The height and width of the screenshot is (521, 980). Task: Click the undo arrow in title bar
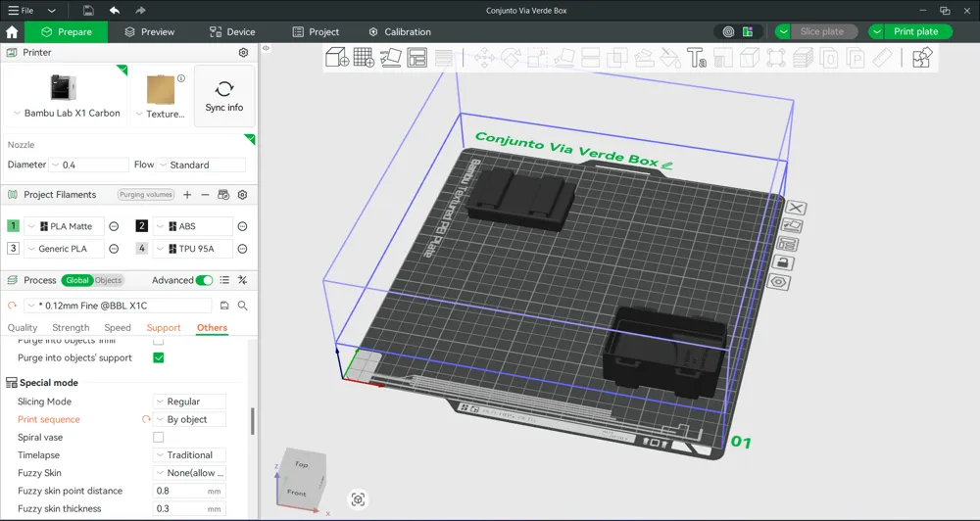click(x=115, y=10)
